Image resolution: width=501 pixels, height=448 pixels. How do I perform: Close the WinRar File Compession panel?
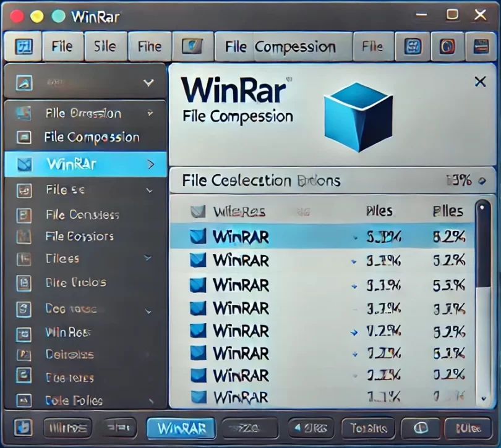(x=480, y=82)
